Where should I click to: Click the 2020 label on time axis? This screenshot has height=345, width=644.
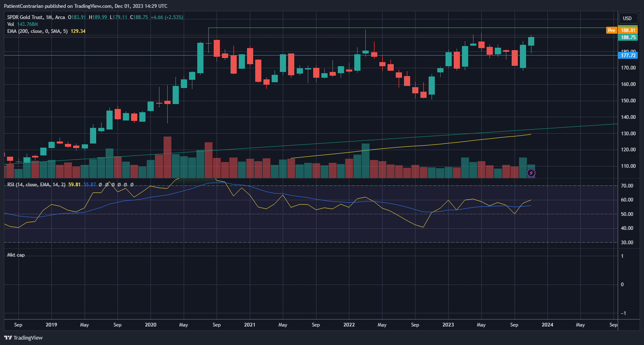151,325
